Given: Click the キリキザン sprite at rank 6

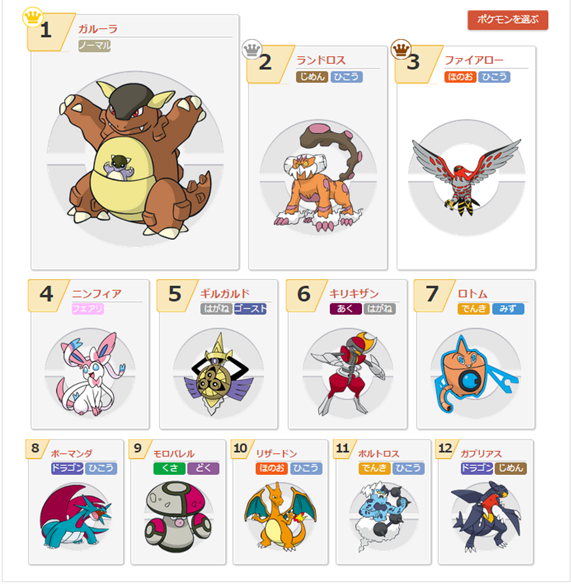Looking at the screenshot, I should coord(348,374).
